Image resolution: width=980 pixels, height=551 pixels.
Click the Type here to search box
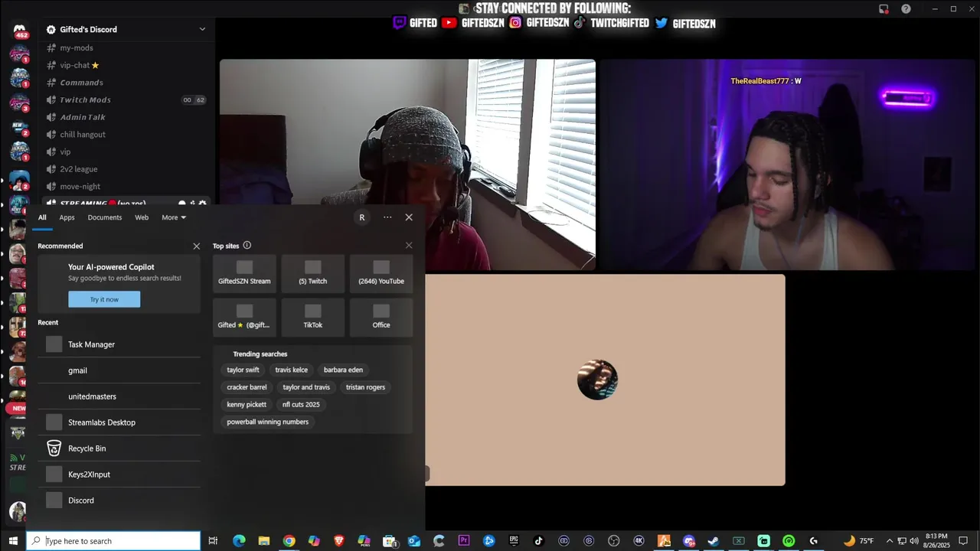click(x=113, y=541)
